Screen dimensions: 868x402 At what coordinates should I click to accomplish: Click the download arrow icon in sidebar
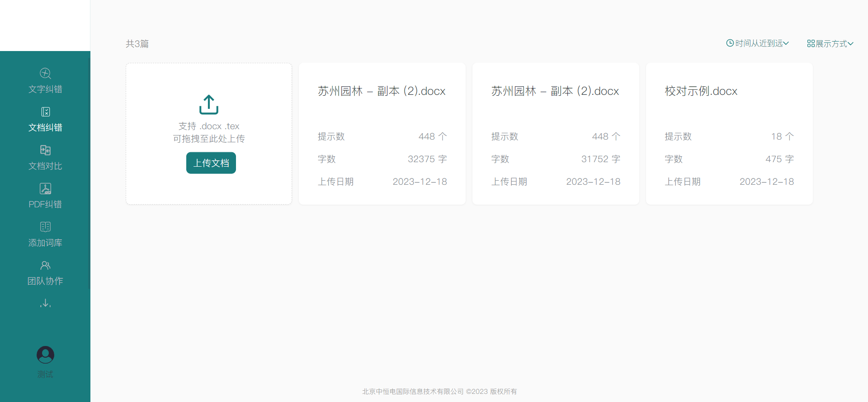45,303
